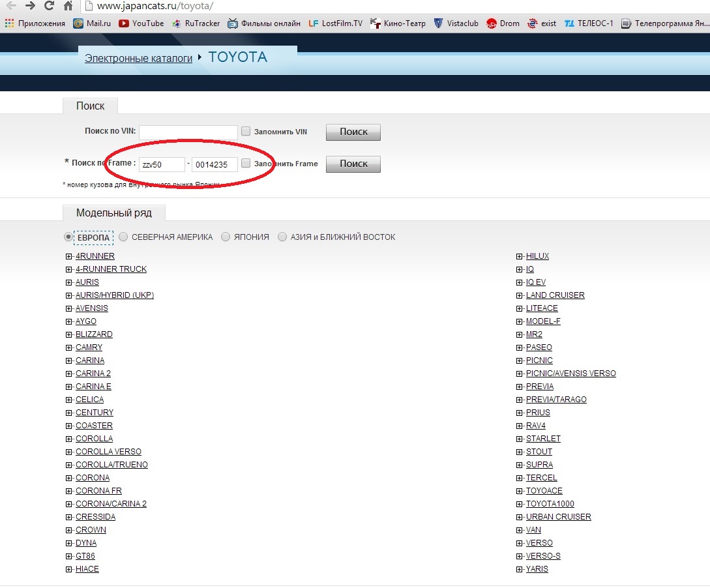The width and height of the screenshot is (710, 588).
Task: Select the СЕВЕРНАЯ АМЕРИКА radio button
Action: pyautogui.click(x=123, y=237)
